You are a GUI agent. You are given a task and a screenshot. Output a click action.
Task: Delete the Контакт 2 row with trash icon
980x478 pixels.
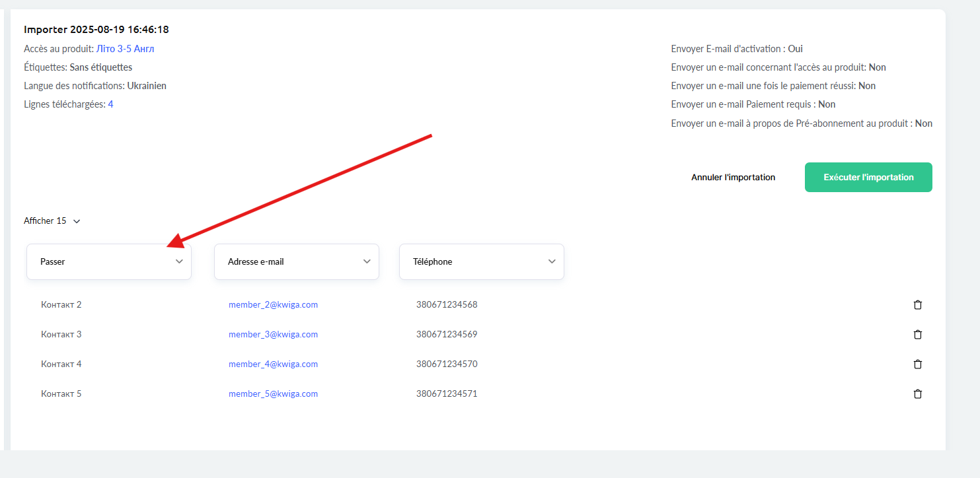(917, 305)
